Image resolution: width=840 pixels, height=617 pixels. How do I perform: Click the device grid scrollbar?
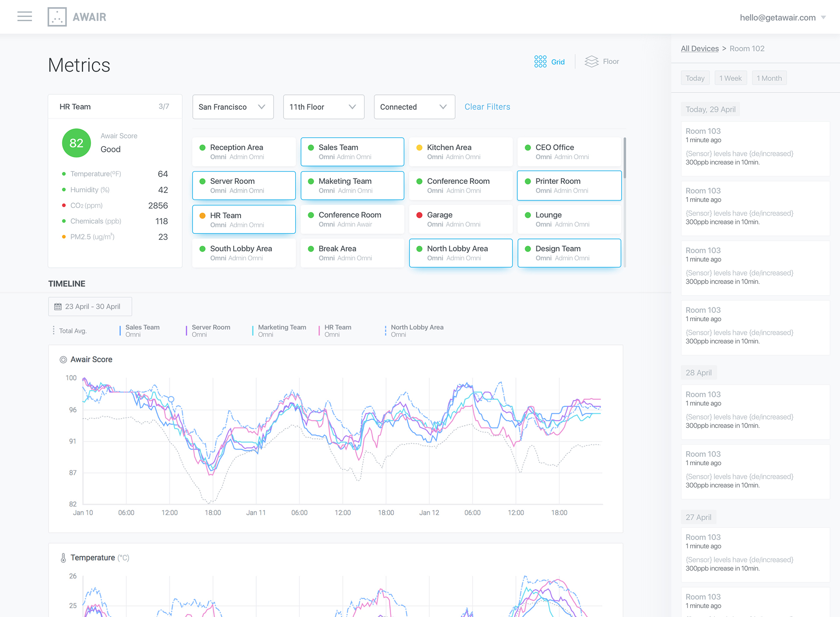[x=625, y=158]
